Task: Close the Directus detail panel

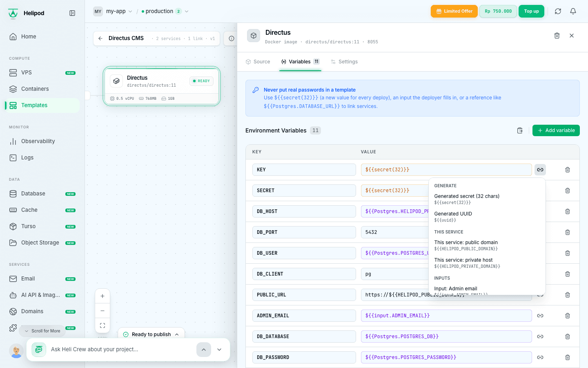Action: coord(572,36)
